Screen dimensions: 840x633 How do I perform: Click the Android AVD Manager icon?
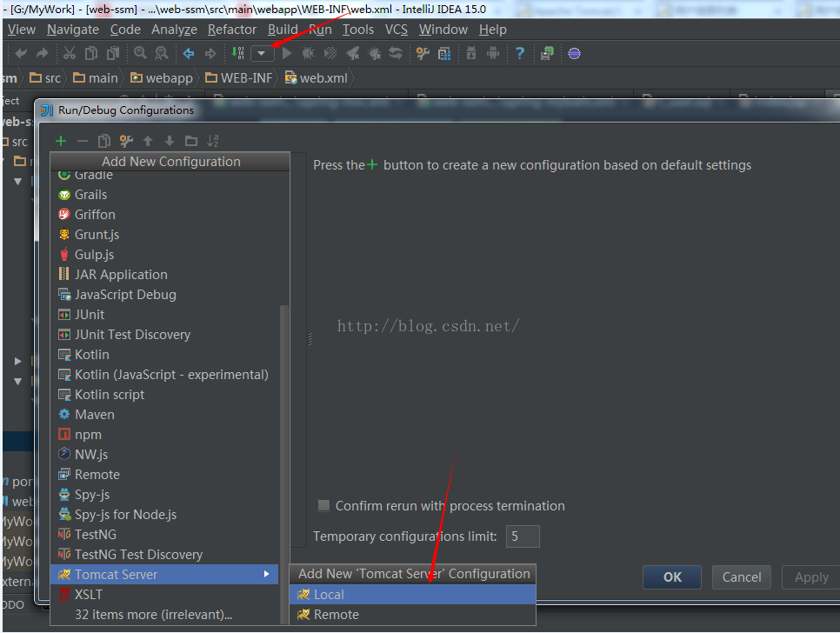493,53
